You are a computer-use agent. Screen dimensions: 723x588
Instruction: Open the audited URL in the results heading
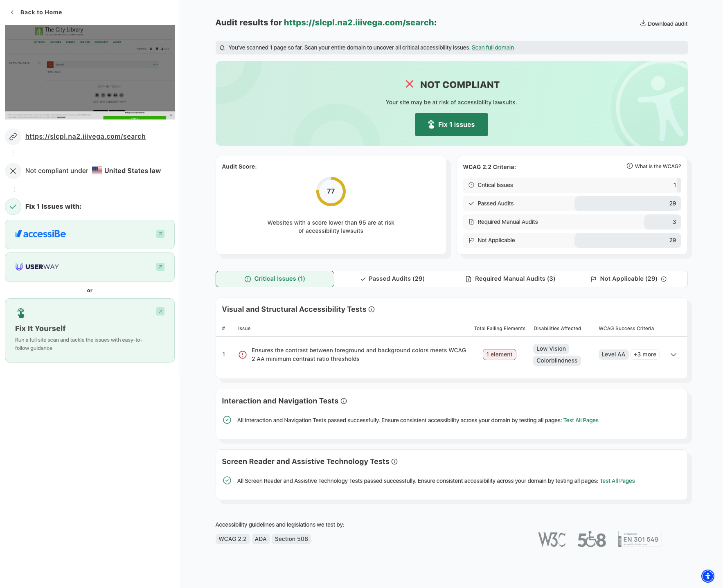point(359,23)
